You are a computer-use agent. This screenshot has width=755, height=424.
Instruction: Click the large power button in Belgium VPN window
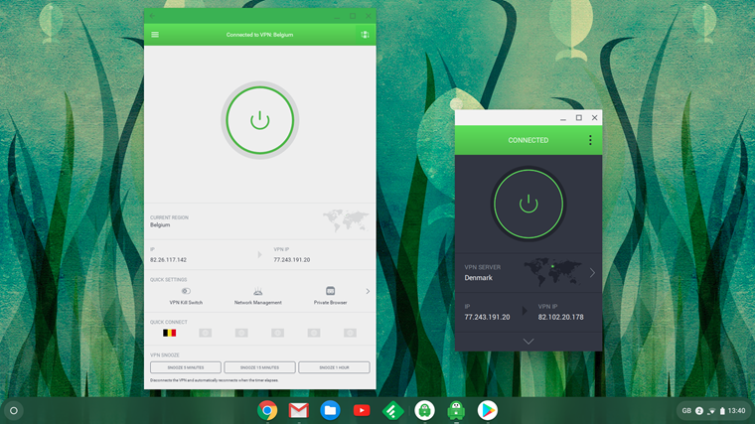(260, 120)
